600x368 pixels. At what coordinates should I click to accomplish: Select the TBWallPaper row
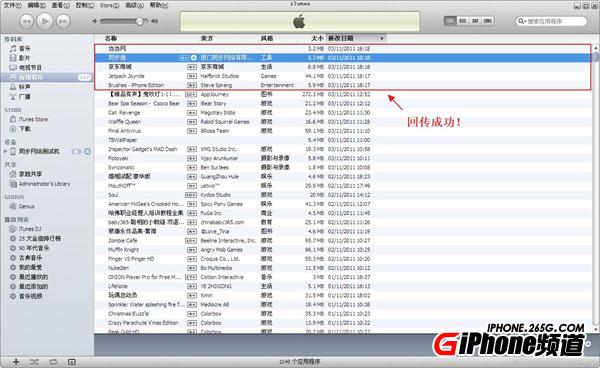click(343, 140)
